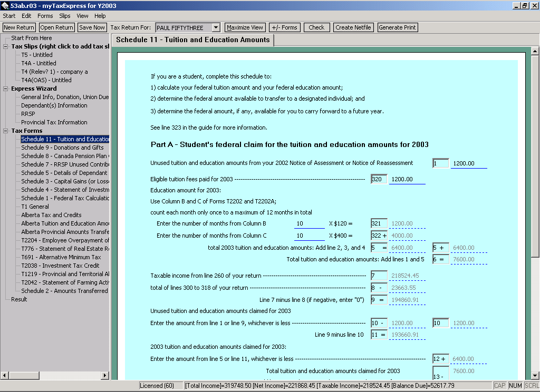Collapse the Tax Forms tree group
540x392 pixels.
coord(6,131)
